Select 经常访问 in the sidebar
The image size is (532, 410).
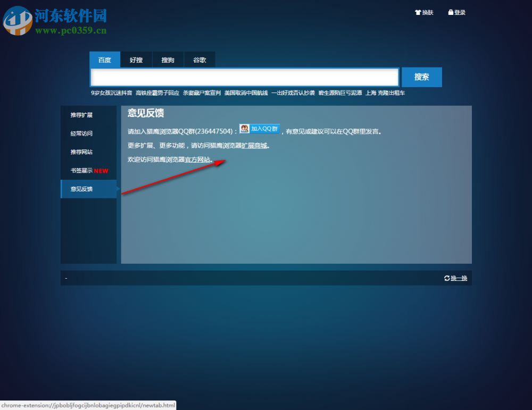81,133
